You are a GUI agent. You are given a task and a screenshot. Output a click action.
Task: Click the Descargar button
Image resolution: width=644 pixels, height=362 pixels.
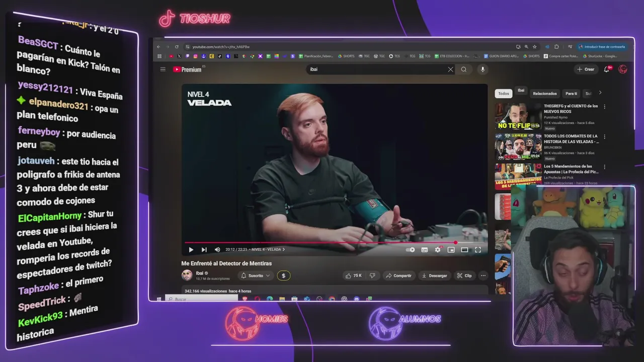(434, 276)
